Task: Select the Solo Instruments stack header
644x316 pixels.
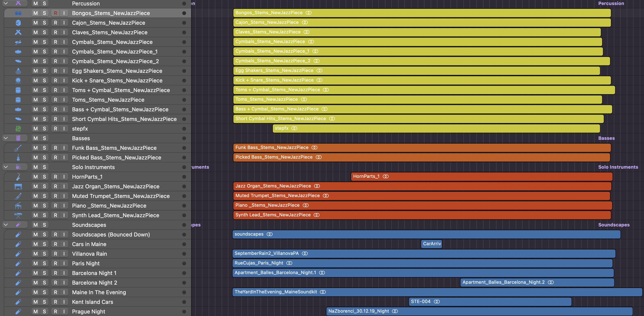Action: coord(93,167)
